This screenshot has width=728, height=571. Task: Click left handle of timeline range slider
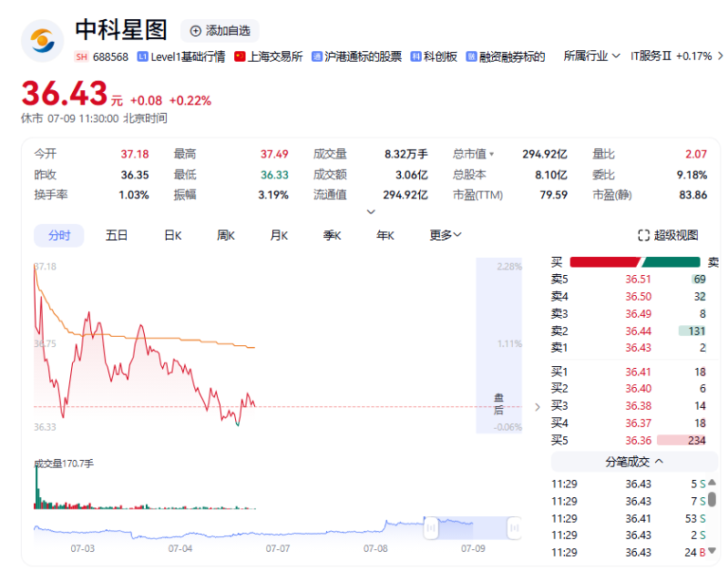coord(431,528)
